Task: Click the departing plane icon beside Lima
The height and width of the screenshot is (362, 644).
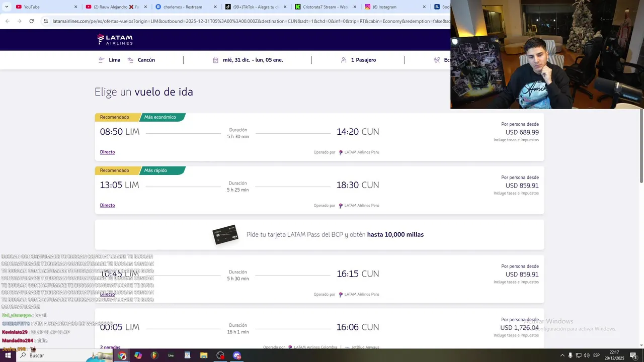Action: (102, 60)
